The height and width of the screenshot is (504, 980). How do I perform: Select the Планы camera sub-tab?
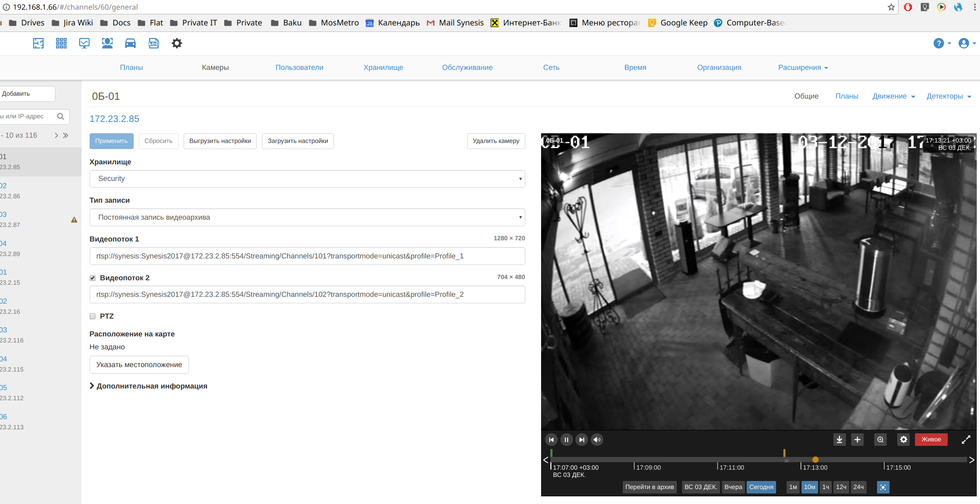click(x=847, y=96)
